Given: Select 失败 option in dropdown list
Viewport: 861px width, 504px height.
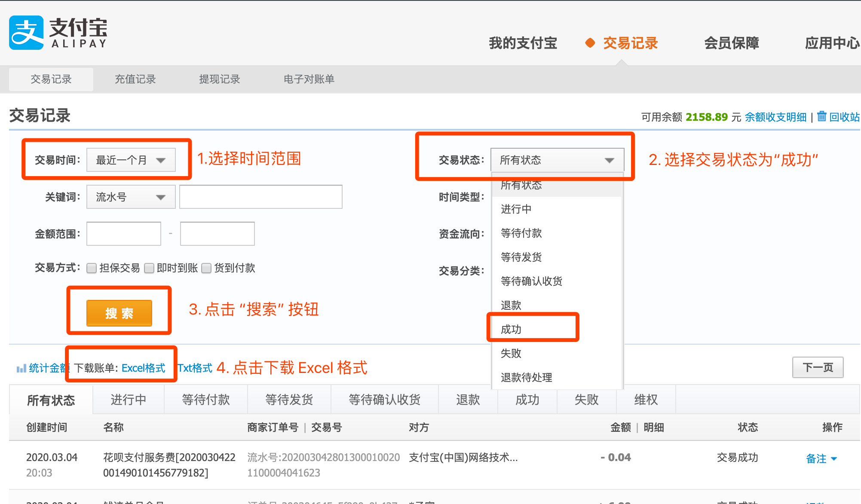Looking at the screenshot, I should coord(557,353).
